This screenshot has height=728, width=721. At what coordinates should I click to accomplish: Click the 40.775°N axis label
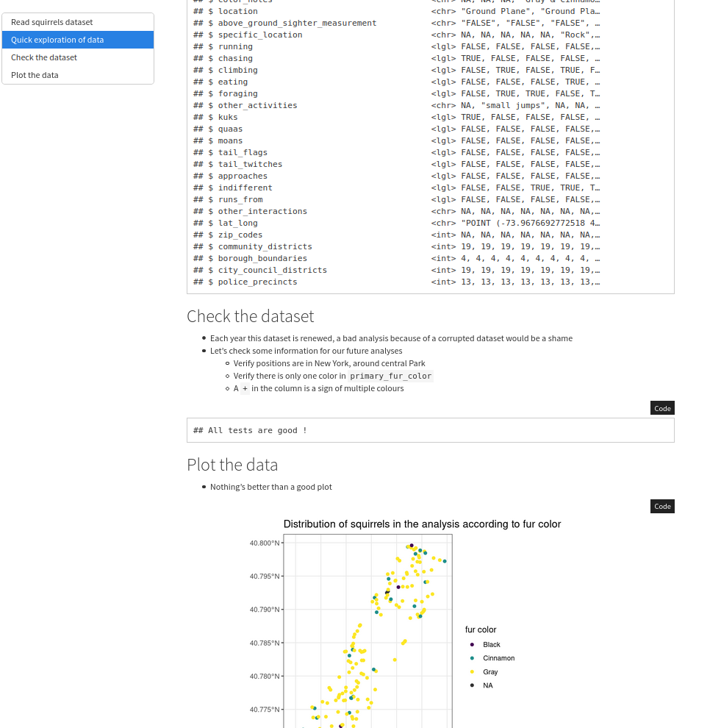tap(265, 710)
